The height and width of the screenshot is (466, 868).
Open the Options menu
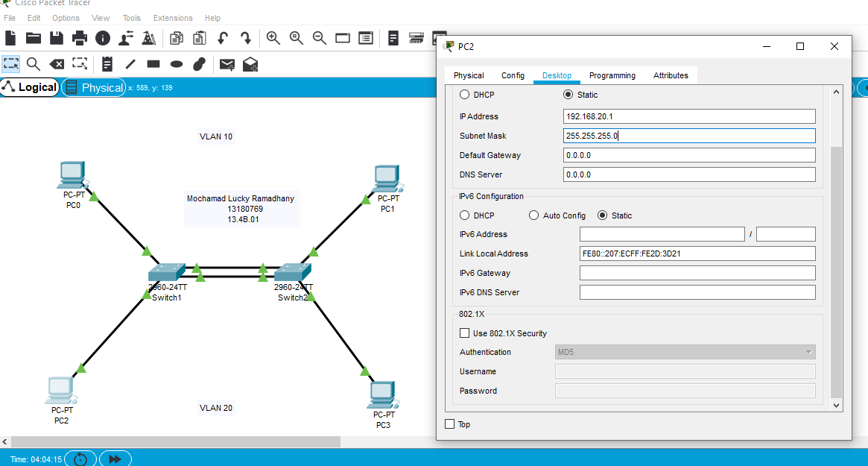coord(66,18)
